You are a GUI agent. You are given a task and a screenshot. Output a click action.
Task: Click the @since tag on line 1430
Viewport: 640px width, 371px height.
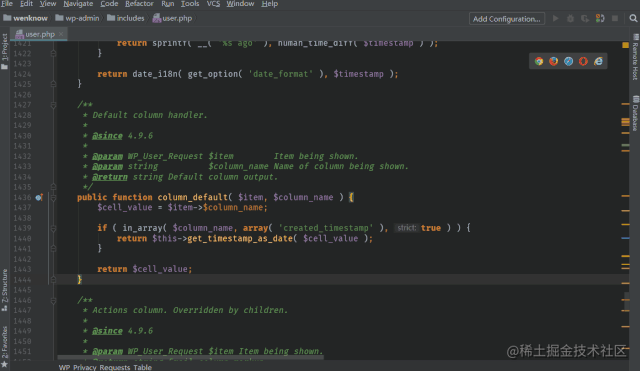point(107,136)
